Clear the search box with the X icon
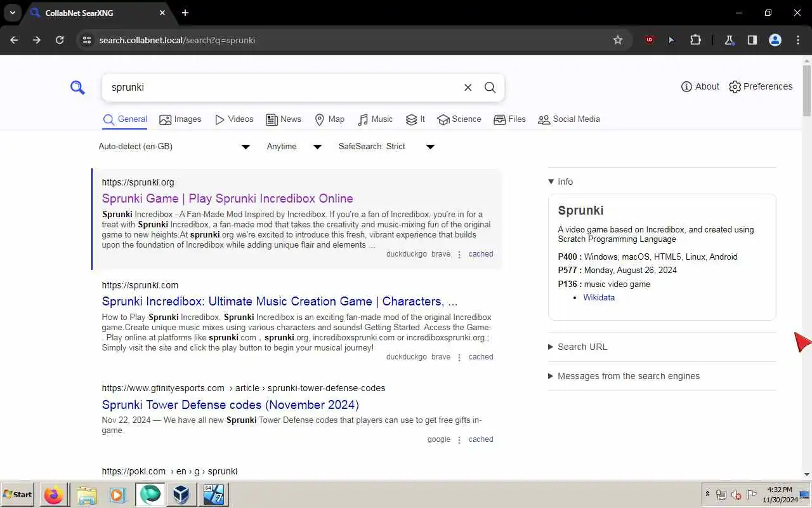Image resolution: width=812 pixels, height=508 pixels. pos(468,88)
